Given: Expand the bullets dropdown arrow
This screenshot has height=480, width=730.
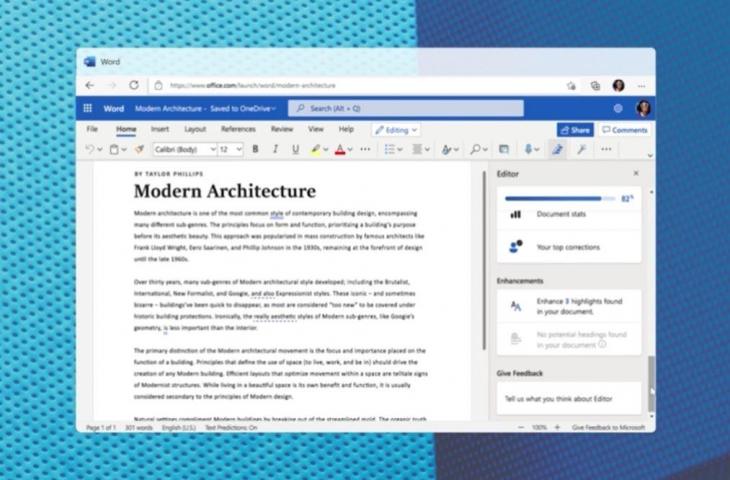Looking at the screenshot, I should coord(399,149).
